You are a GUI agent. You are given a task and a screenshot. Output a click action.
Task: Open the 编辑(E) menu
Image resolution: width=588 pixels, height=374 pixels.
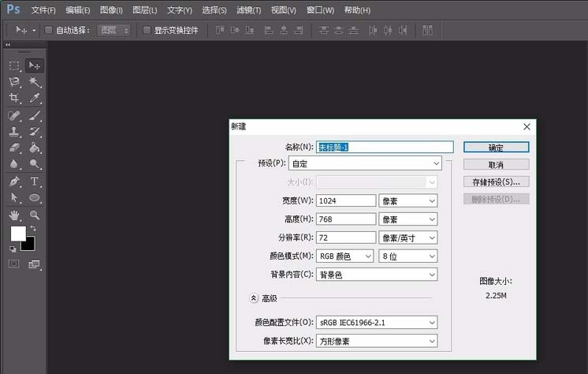77,10
